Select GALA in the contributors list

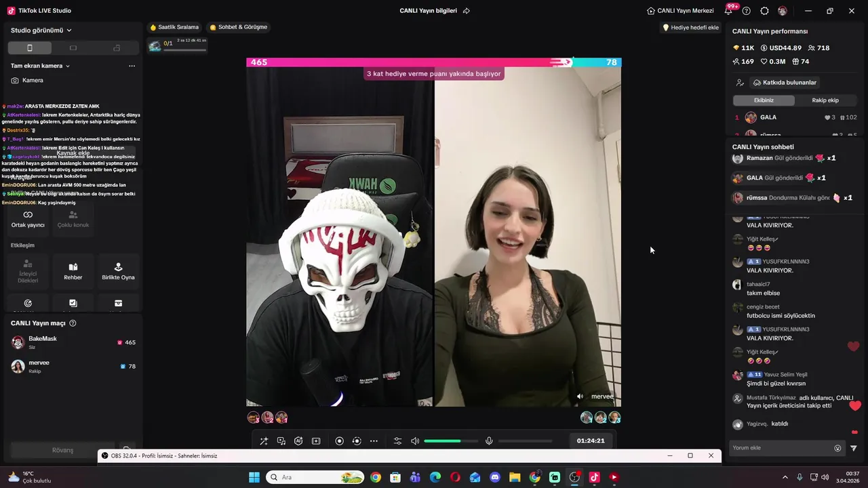tap(795, 117)
